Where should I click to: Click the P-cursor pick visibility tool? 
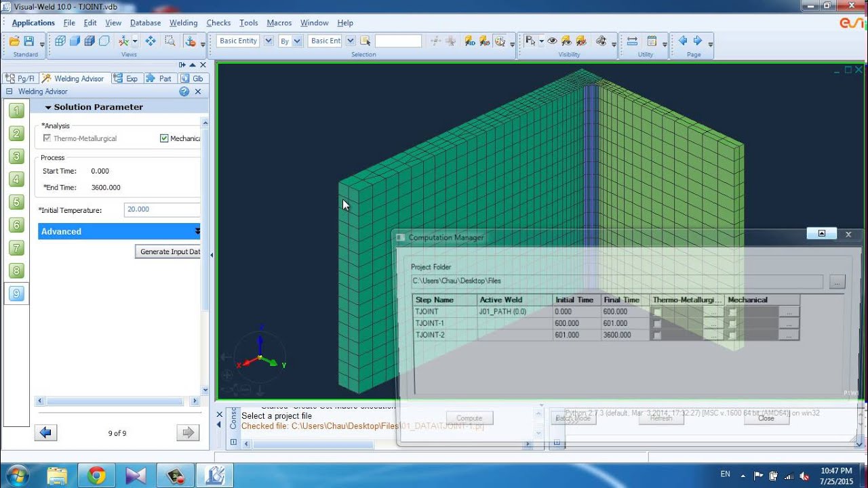pos(531,41)
